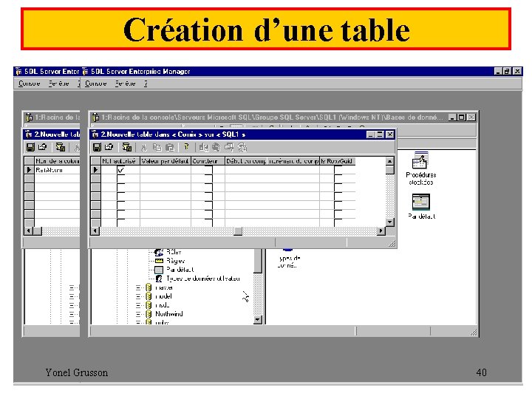Open table Properties icon next to Save in front toolbar
Image resolution: width=532 pixels, height=399 pixels.
point(109,147)
